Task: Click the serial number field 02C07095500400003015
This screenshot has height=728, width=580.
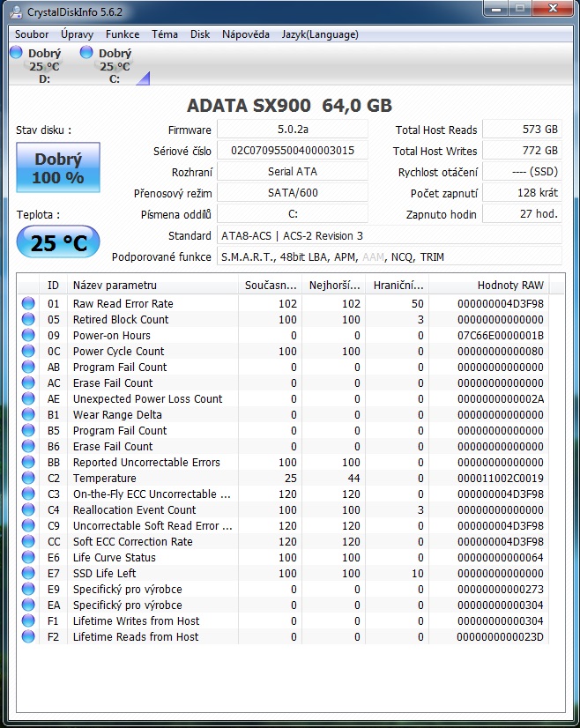Action: click(x=293, y=151)
